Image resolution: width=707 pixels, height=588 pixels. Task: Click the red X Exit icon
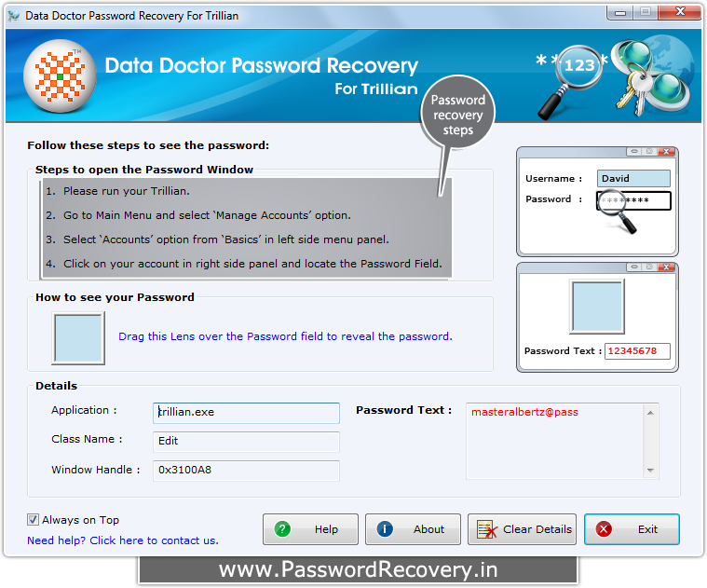604,529
